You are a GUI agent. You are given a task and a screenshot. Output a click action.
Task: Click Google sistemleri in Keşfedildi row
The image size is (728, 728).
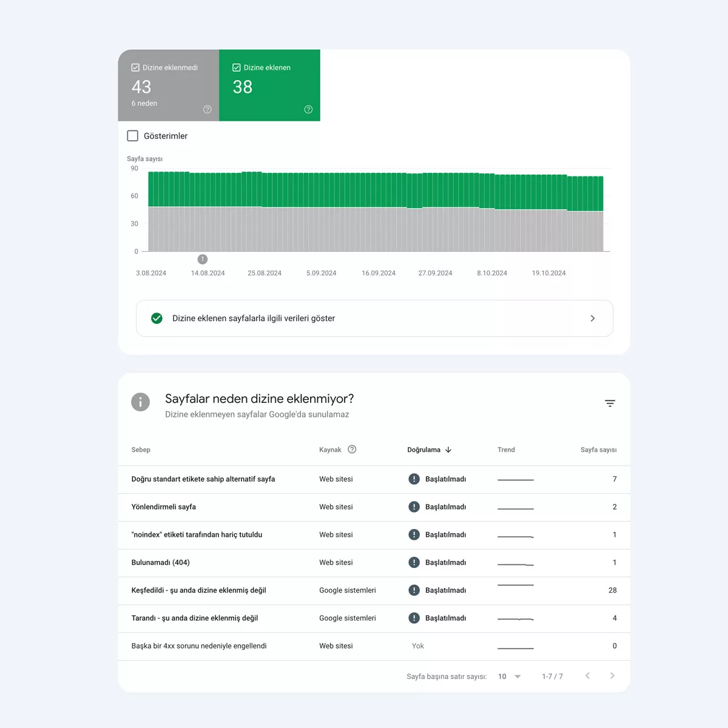click(x=348, y=590)
